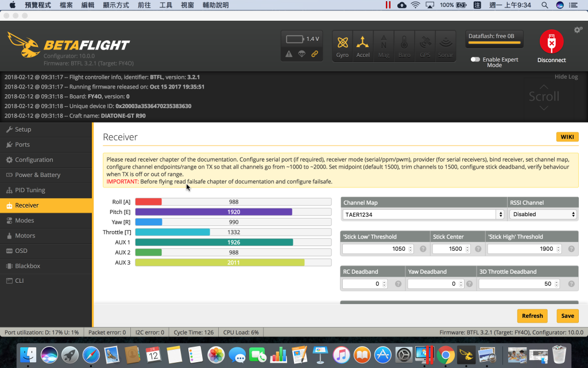
Task: Click the Throttle [T] channel bar
Action: click(x=233, y=232)
